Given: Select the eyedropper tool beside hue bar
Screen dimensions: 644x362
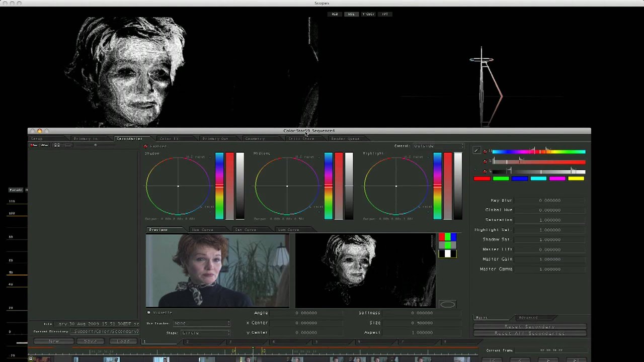Looking at the screenshot, I should pos(476,151).
